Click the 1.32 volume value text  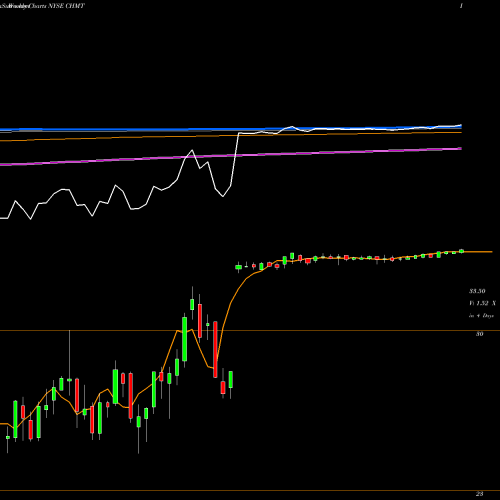[483, 303]
